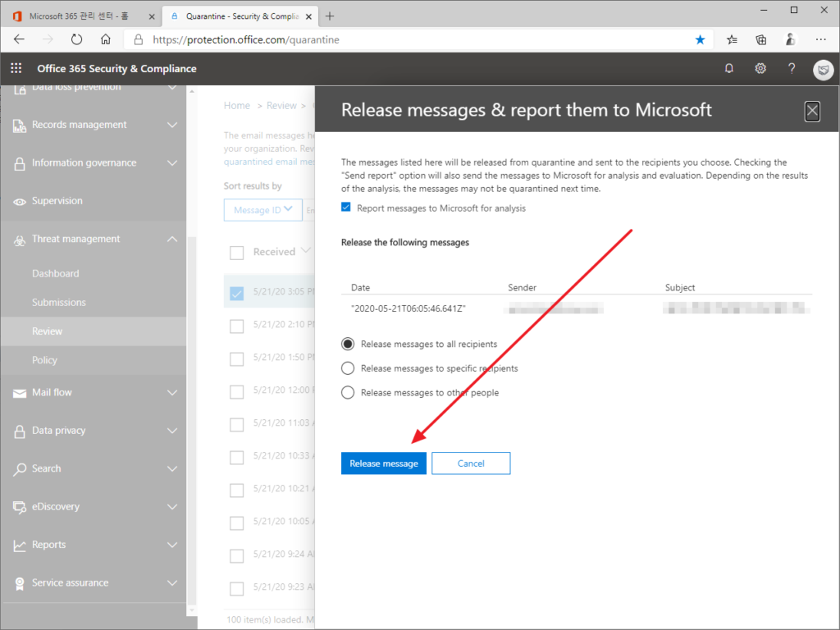Image resolution: width=840 pixels, height=630 pixels.
Task: Open help using the question mark icon
Action: pos(791,69)
